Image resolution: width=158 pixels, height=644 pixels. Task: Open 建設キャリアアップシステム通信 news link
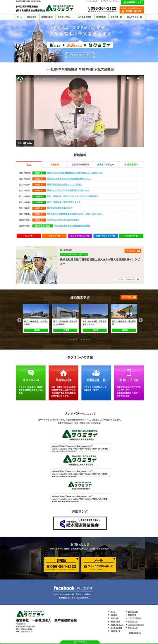pyautogui.click(x=68, y=191)
